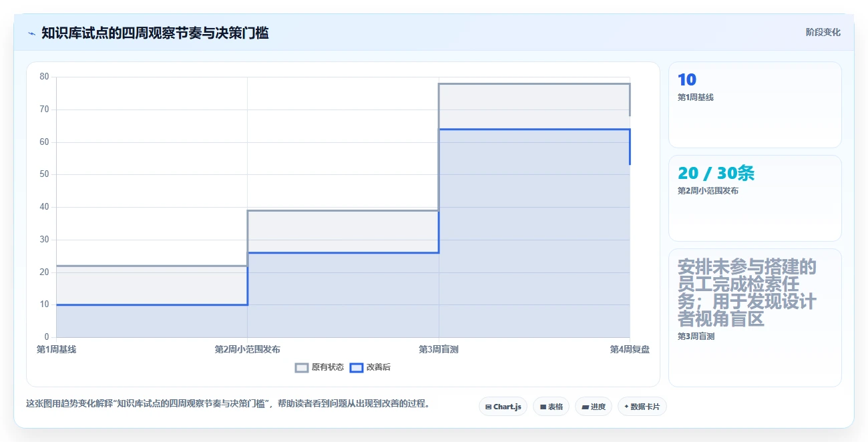
Task: Click the y-axis value 40
Action: coord(45,207)
